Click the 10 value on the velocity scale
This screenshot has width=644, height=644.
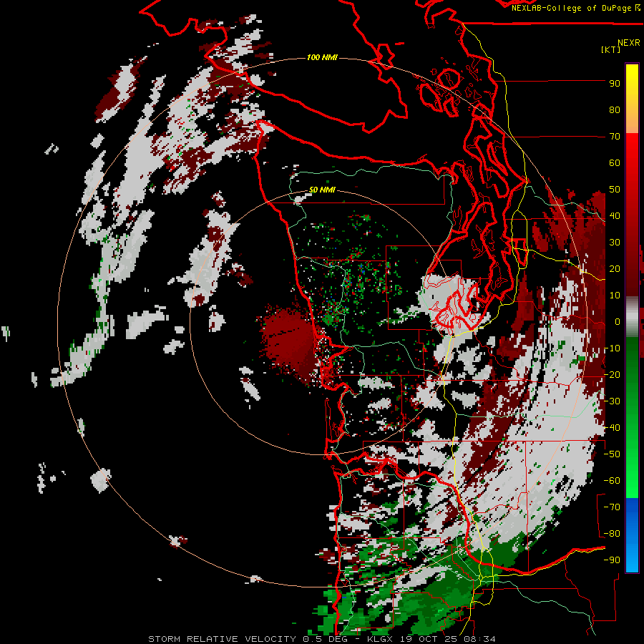pyautogui.click(x=615, y=296)
